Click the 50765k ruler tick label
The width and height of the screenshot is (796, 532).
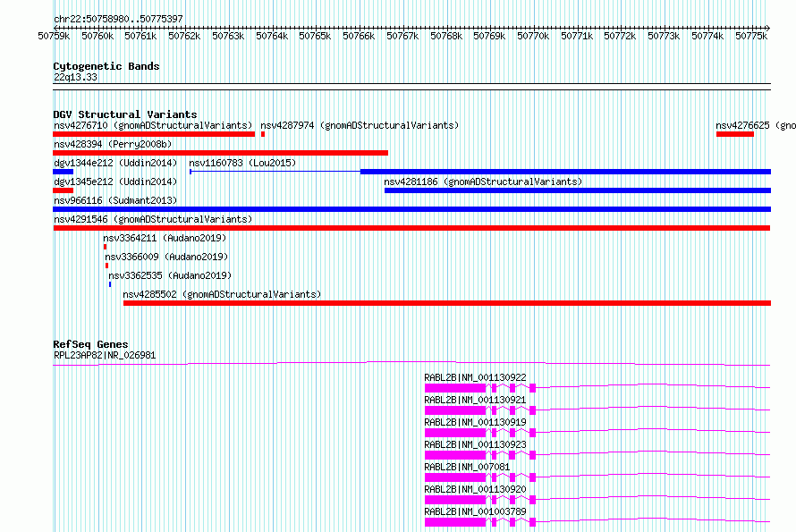315,36
